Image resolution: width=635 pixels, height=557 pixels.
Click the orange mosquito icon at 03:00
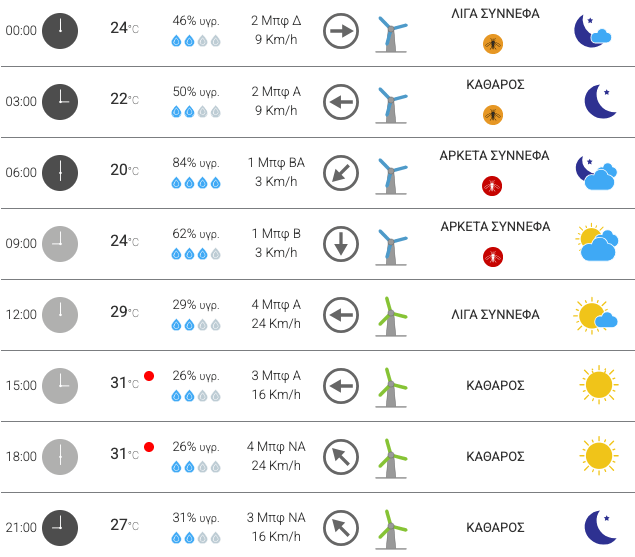[x=493, y=115]
